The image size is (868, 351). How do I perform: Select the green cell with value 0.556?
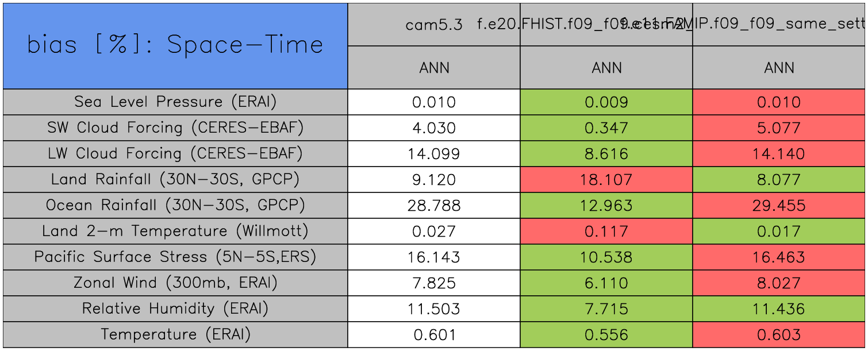click(606, 334)
